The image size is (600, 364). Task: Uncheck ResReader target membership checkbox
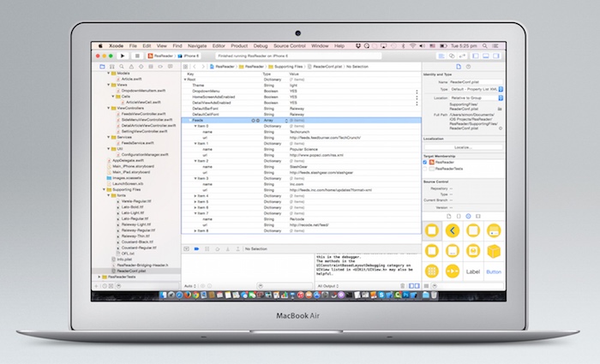[426, 161]
